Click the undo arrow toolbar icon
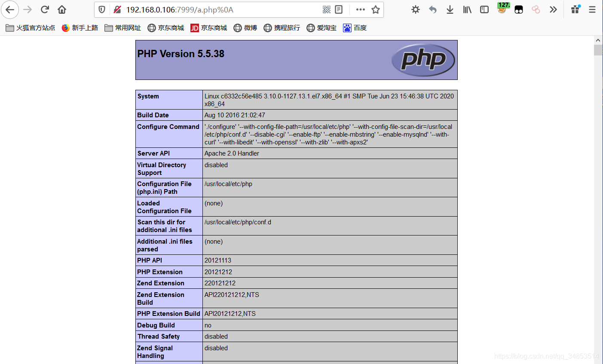This screenshot has width=603, height=364. pyautogui.click(x=433, y=9)
